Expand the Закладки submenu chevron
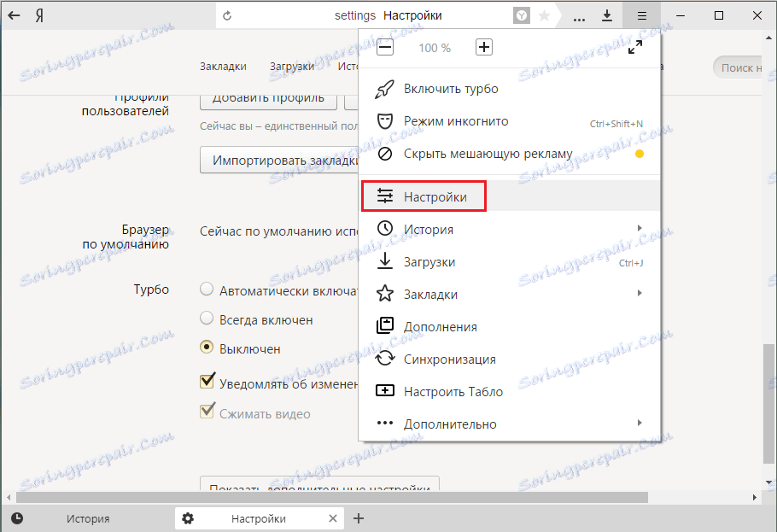 640,294
